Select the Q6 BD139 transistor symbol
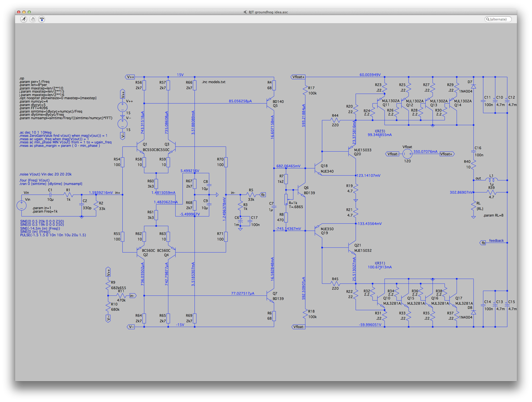 [302, 190]
